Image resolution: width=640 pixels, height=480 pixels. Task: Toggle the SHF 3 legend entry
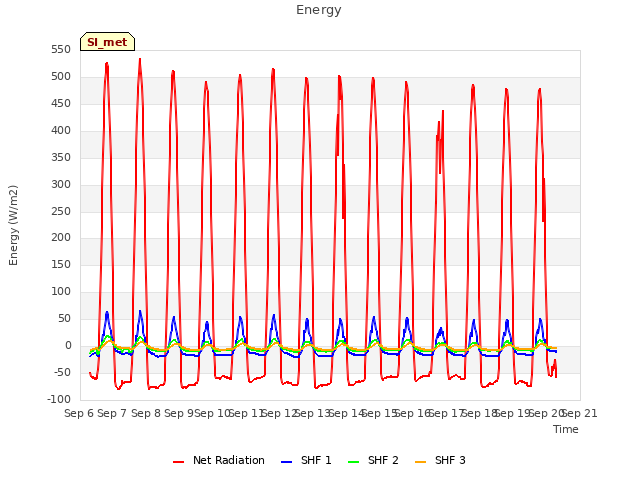pyautogui.click(x=440, y=460)
